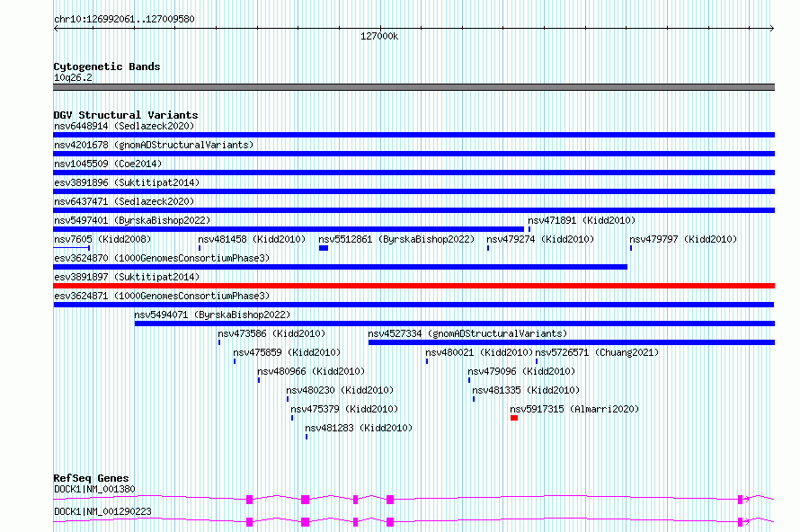Click the nsv480230 (Kidd2010) label
This screenshot has height=532, width=800.
point(340,390)
